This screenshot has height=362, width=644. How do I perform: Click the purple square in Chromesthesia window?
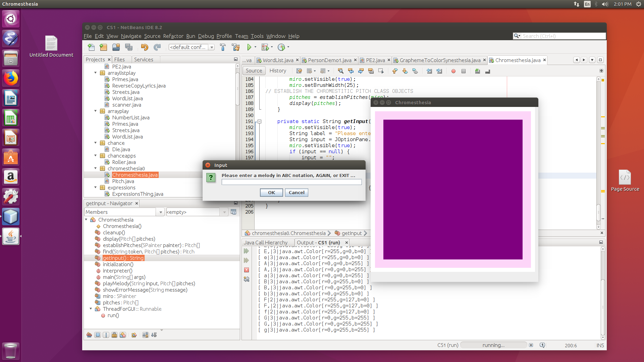(453, 189)
